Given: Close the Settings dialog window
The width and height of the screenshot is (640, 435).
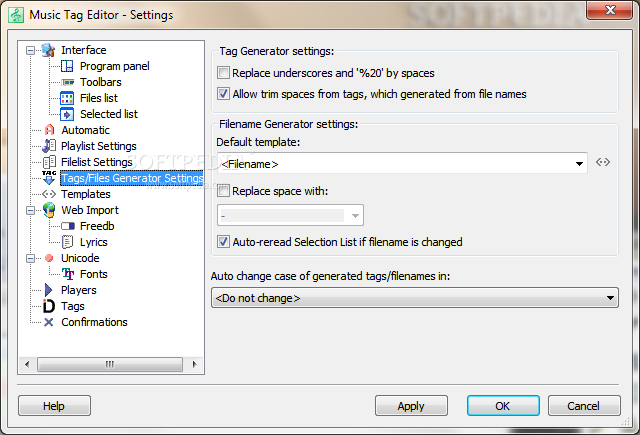Looking at the screenshot, I should pos(610,11).
